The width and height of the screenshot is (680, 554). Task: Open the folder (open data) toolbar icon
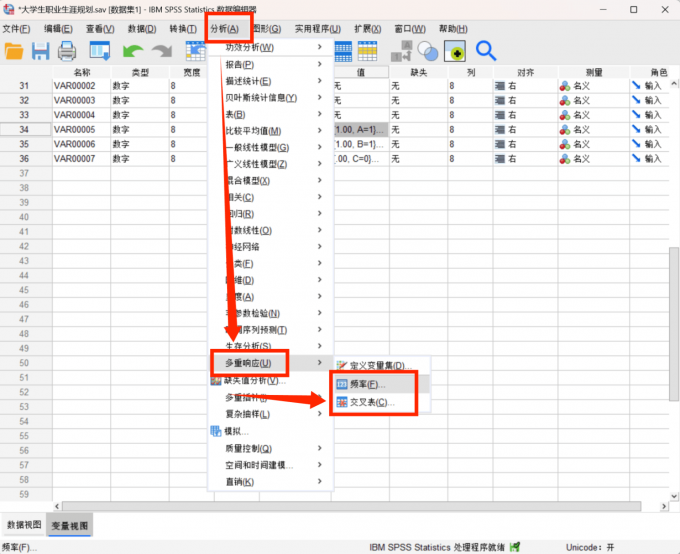(14, 51)
